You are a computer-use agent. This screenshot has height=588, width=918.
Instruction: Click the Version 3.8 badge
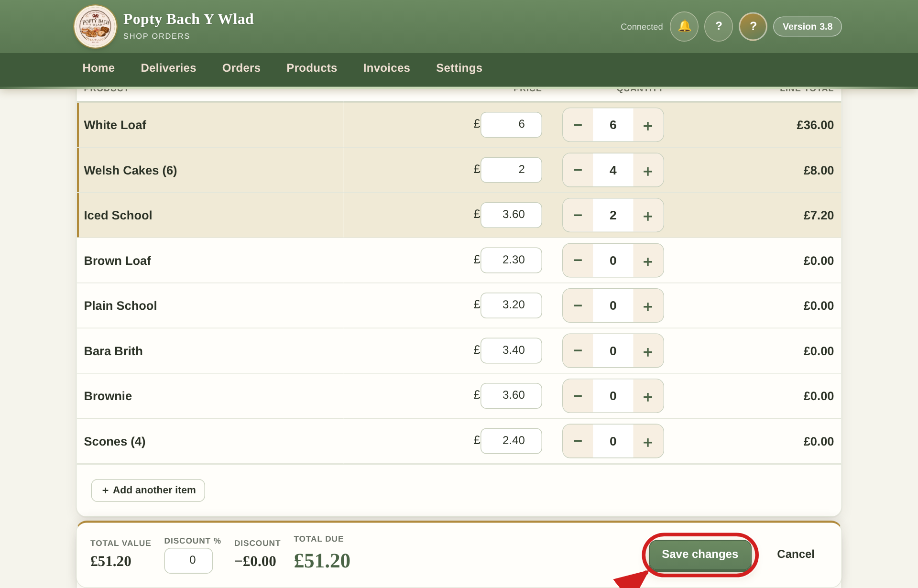pyautogui.click(x=808, y=27)
